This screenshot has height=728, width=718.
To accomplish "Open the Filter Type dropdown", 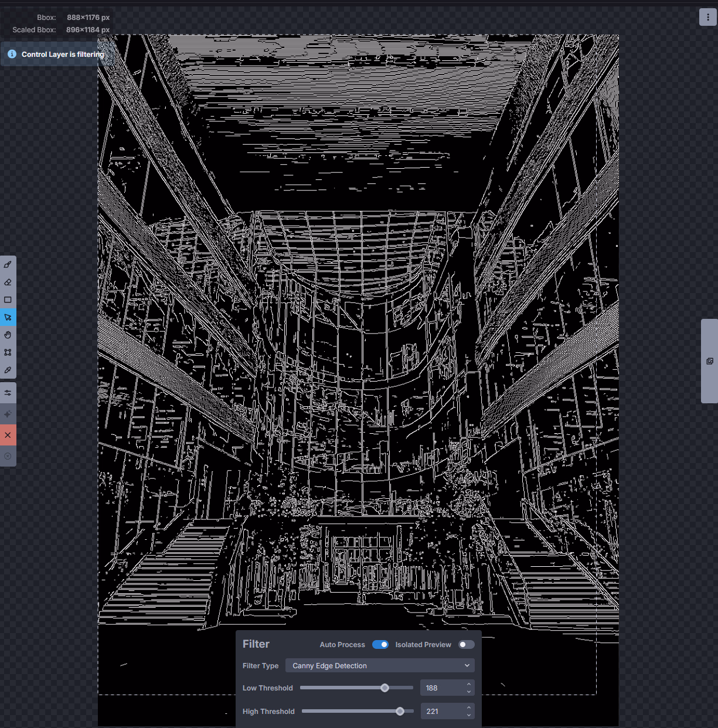I will [380, 666].
